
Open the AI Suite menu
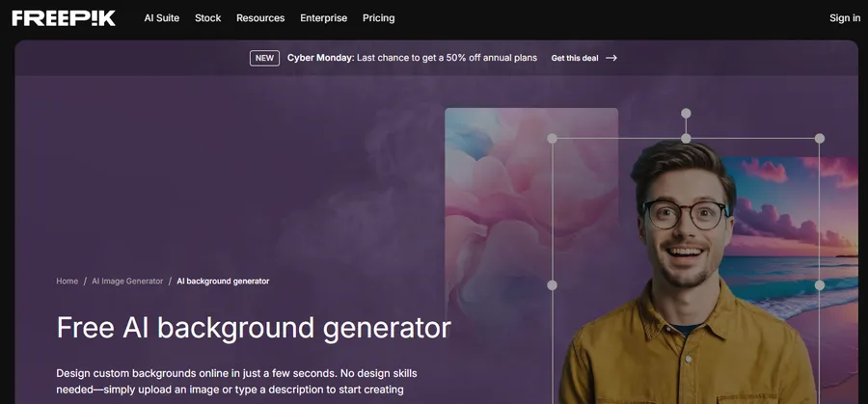[161, 18]
